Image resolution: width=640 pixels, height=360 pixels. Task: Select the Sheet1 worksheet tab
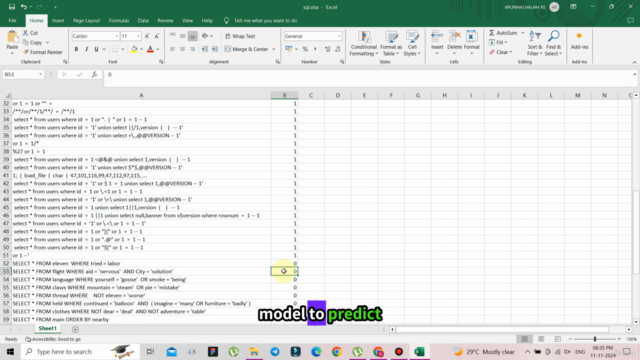pyautogui.click(x=47, y=329)
